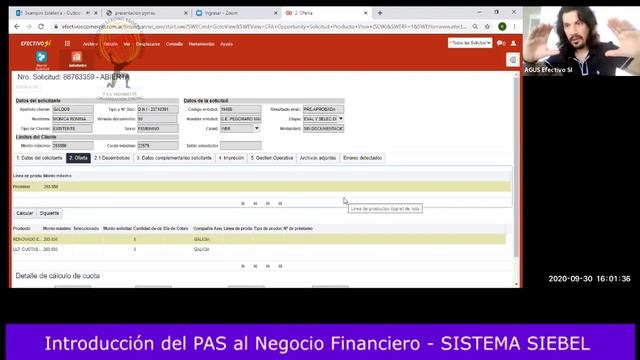Viewport: 640px width, 360px height.
Task: Open the Etapa dropdown
Action: 341,119
